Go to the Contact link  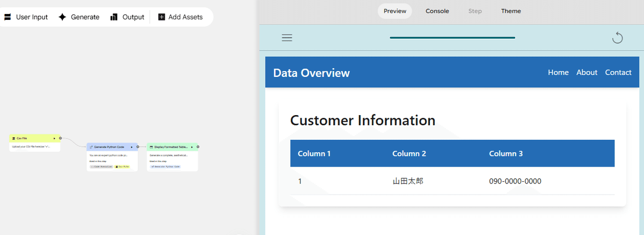tap(618, 73)
